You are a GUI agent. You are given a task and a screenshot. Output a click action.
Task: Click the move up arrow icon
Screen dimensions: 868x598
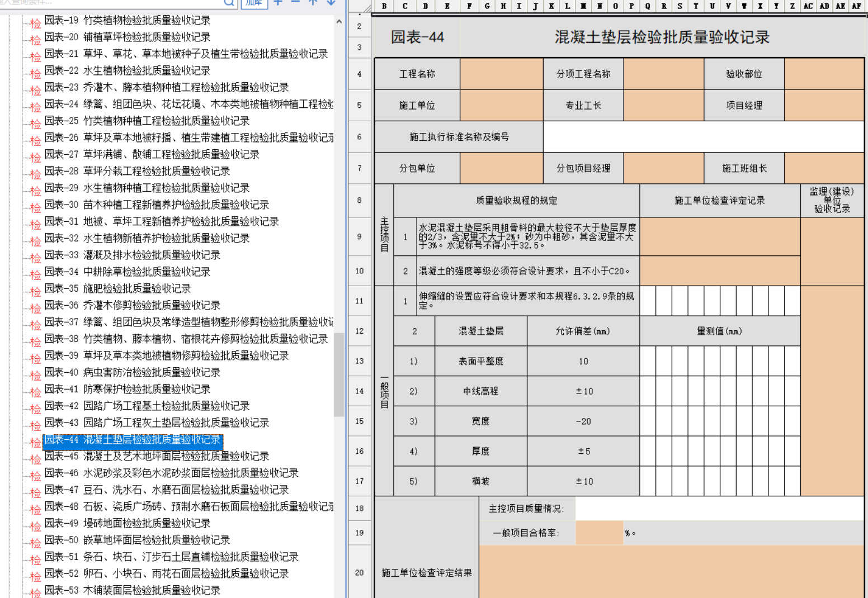coord(313,3)
